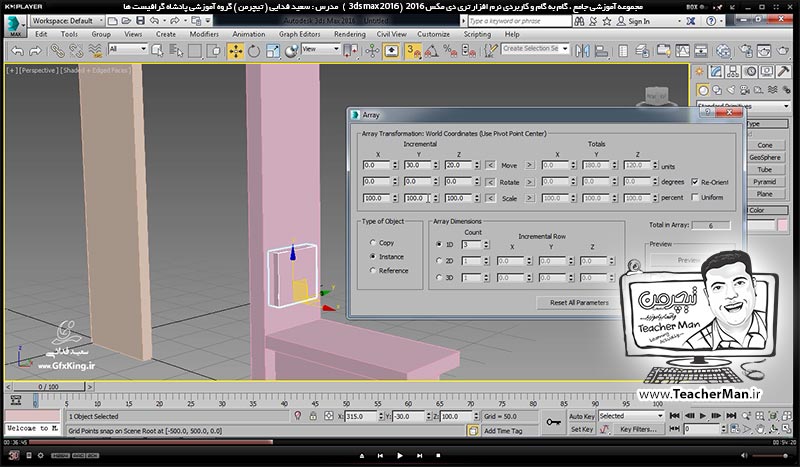Open the Rendering menu
The height and width of the screenshot is (467, 800).
click(x=349, y=34)
